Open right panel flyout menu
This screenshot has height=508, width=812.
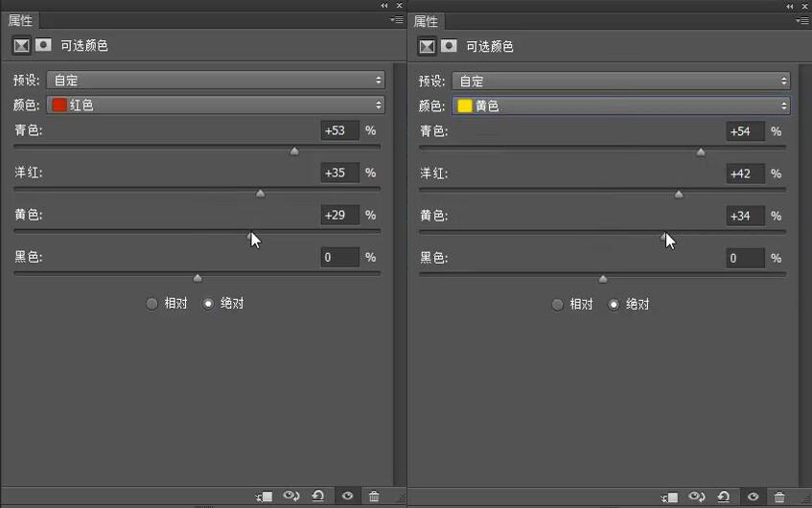click(x=802, y=21)
